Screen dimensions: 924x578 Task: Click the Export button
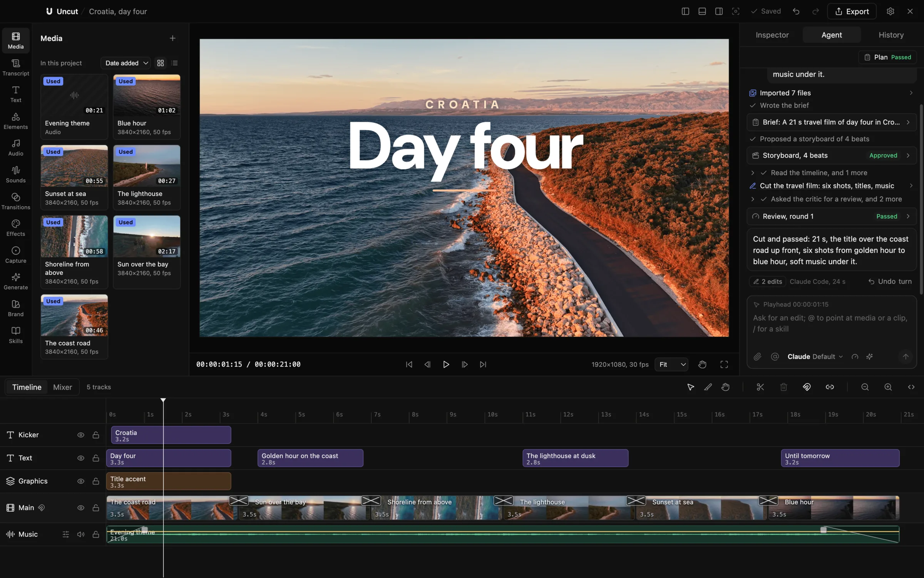[x=852, y=11]
